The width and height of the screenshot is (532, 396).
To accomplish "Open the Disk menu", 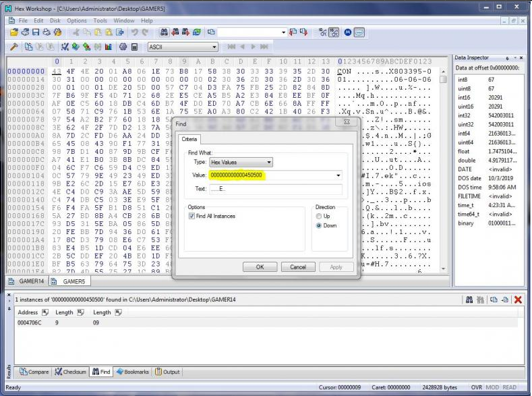I will point(55,21).
